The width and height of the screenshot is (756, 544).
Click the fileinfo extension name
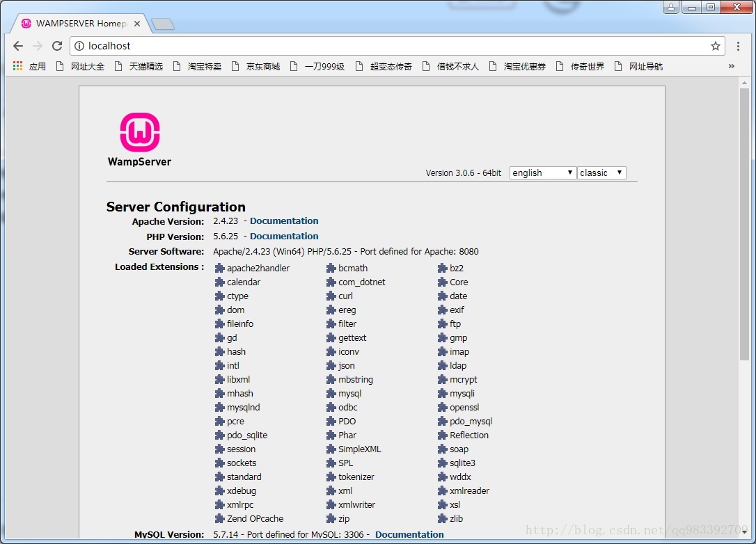pyautogui.click(x=240, y=323)
